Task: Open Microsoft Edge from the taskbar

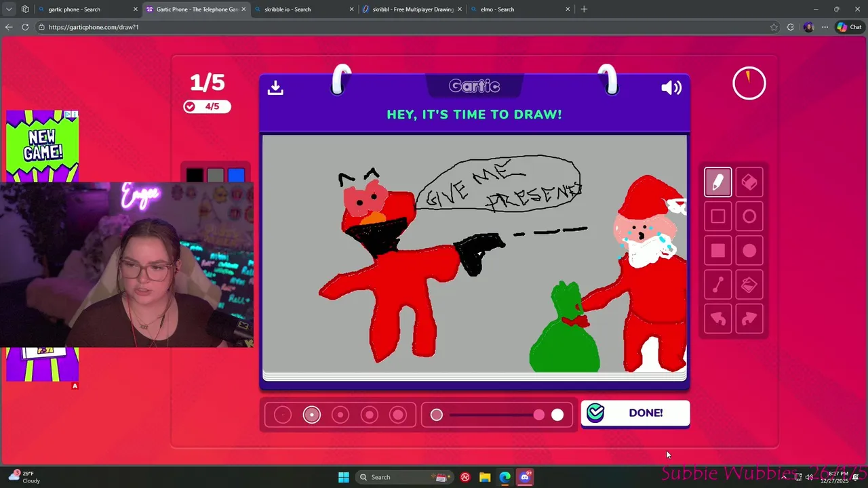Action: tap(505, 477)
